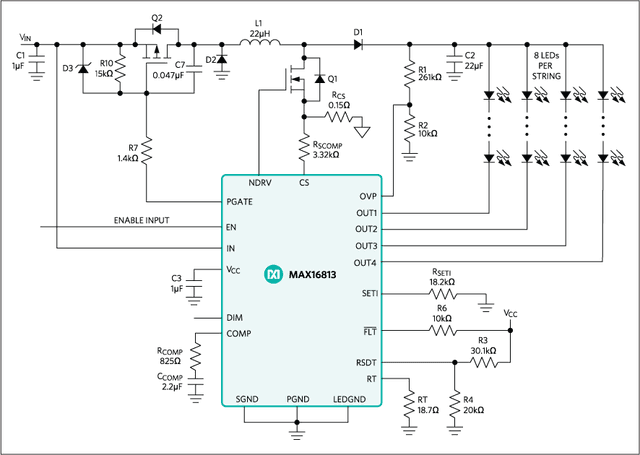Click the OUT4 pin label

coord(365,263)
